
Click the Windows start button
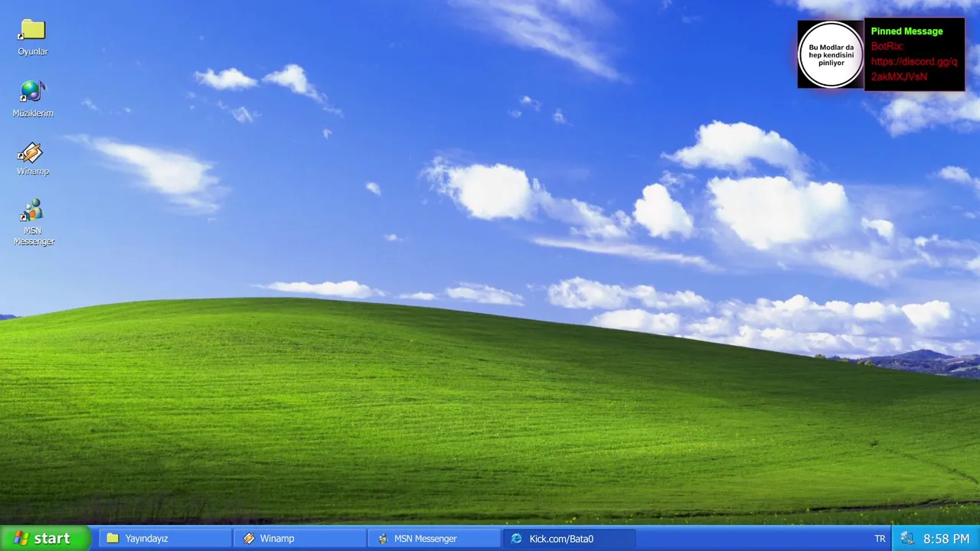tap(45, 538)
